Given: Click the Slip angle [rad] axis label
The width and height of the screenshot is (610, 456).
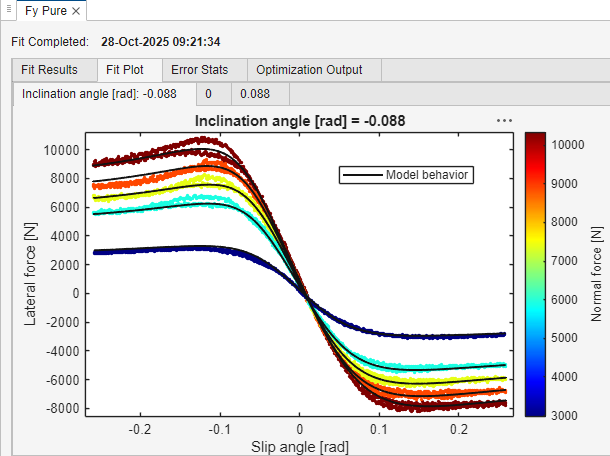Looking at the screenshot, I should coord(300,447).
